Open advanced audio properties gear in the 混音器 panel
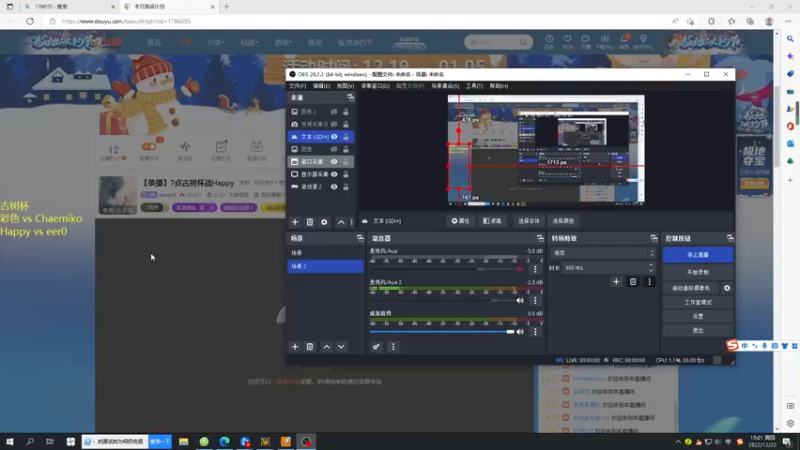Screen dimensions: 800x450 pos(376,347)
